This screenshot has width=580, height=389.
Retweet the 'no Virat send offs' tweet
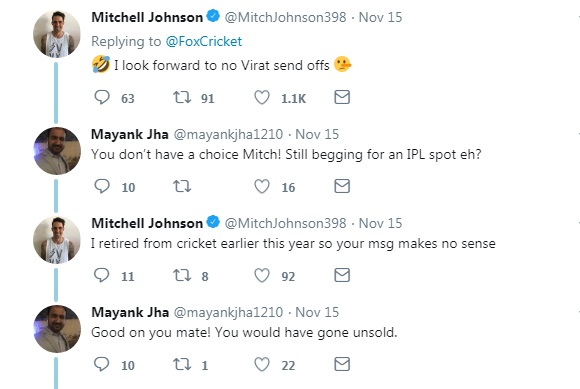click(182, 98)
